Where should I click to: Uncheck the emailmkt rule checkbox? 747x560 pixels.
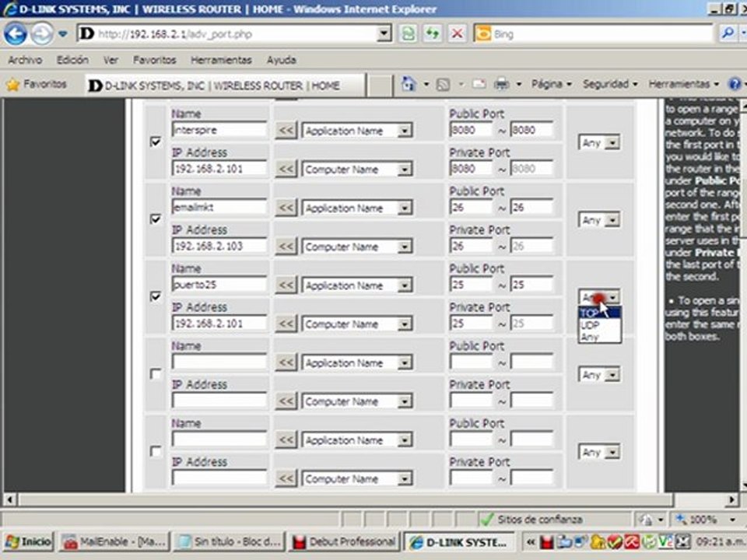pyautogui.click(x=156, y=219)
